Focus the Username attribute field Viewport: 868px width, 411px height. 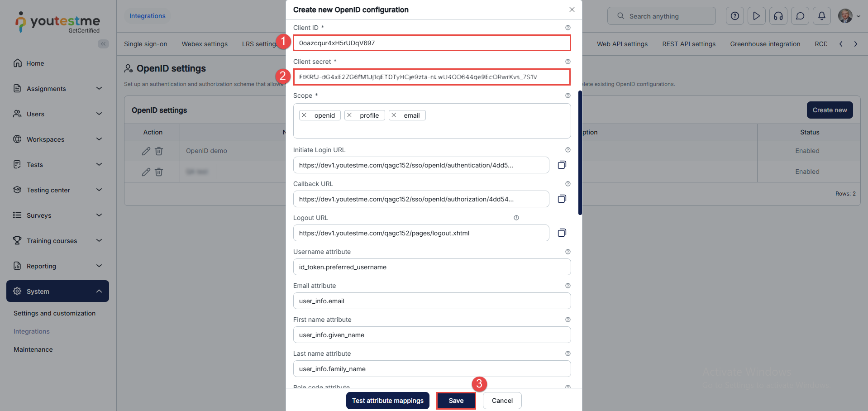(x=432, y=267)
